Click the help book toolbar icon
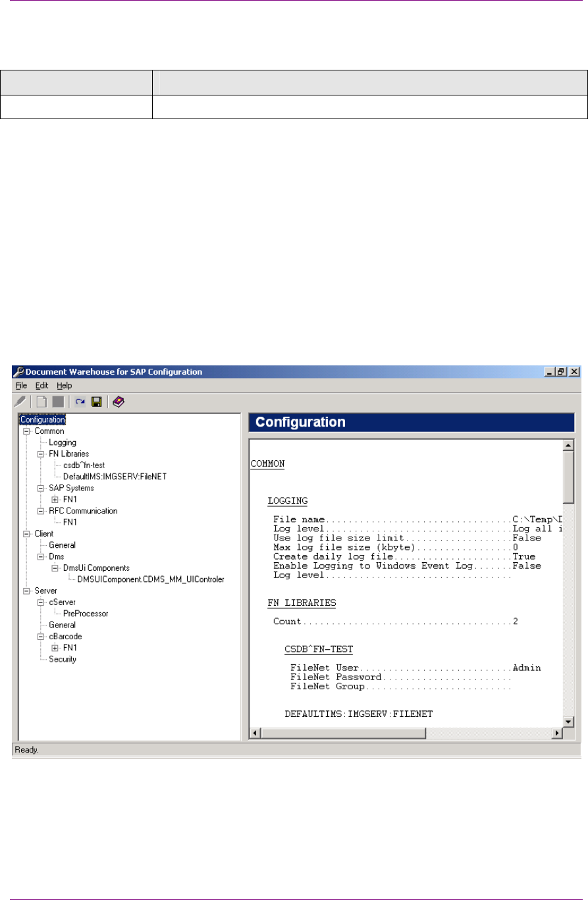The width and height of the screenshot is (588, 900). (x=119, y=402)
